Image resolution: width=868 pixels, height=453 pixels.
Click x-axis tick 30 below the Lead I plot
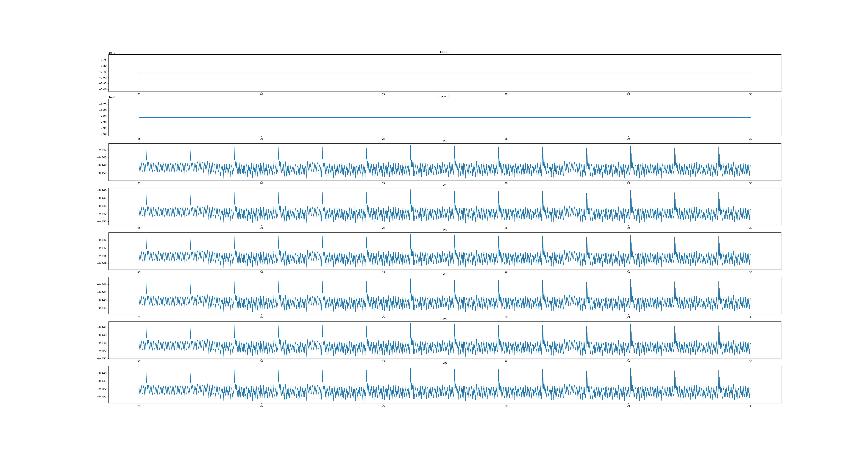[750, 94]
